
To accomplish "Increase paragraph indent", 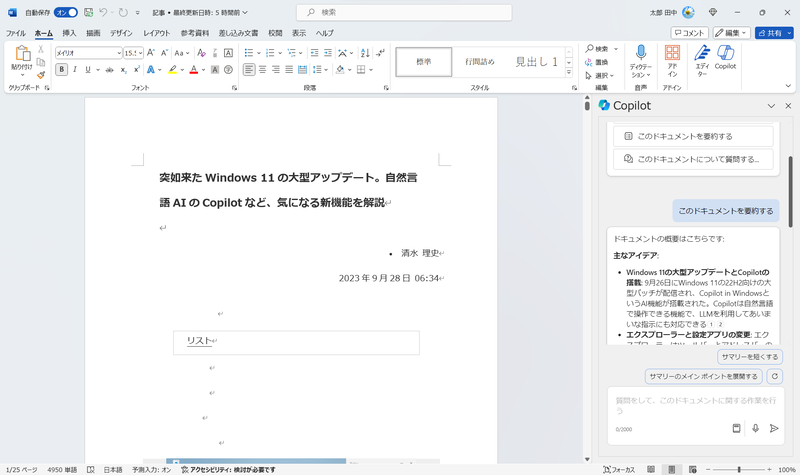I will 328,53.
